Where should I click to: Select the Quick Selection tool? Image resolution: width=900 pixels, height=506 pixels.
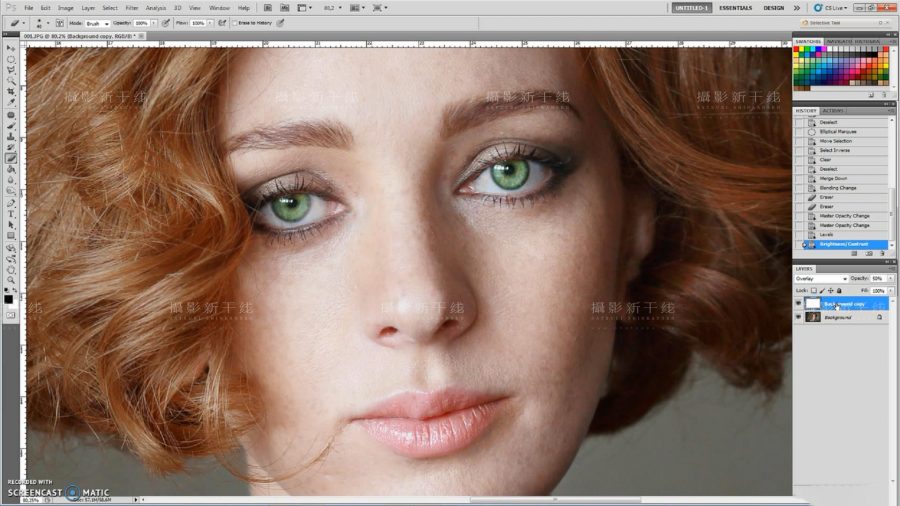(x=11, y=81)
